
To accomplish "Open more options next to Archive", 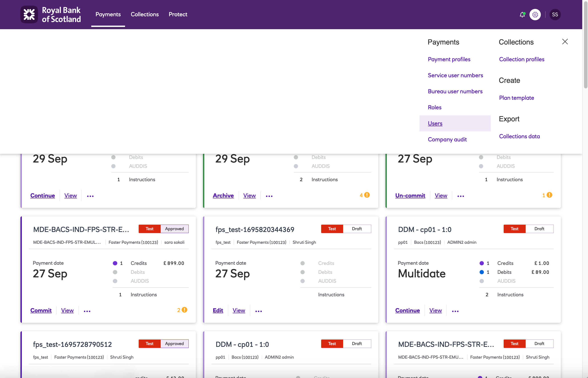I will 269,196.
